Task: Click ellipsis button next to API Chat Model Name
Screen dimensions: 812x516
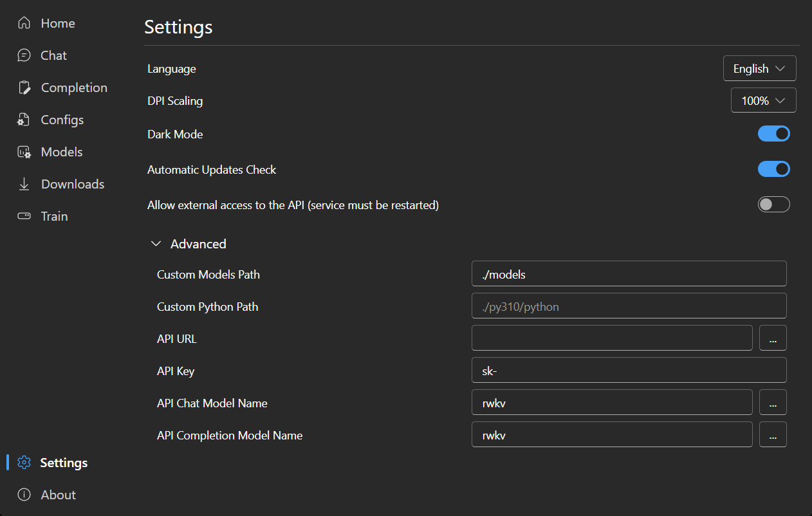Action: point(773,402)
